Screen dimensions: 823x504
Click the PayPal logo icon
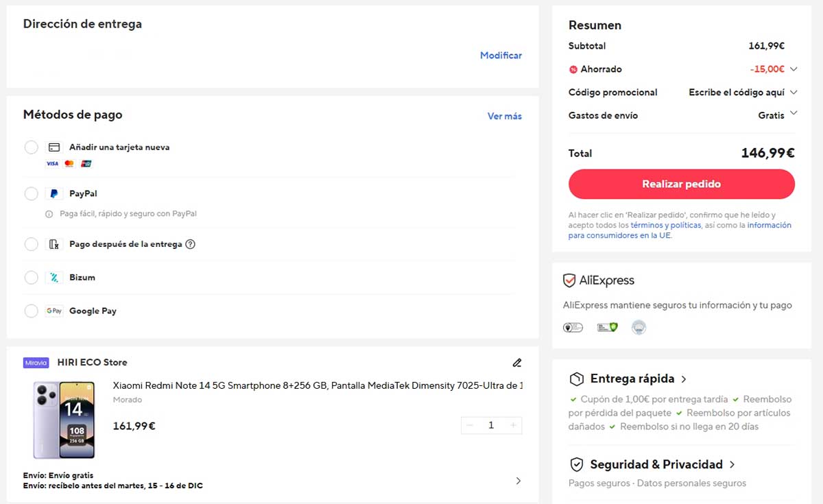pos(53,193)
